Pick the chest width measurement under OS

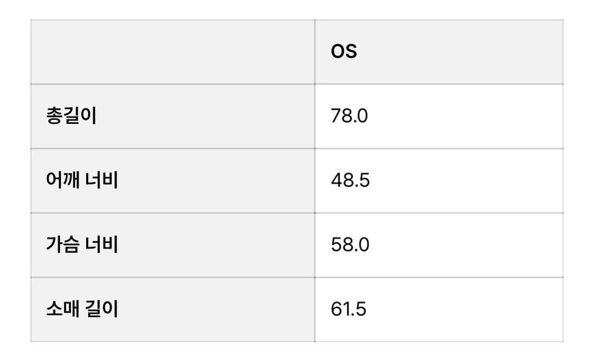[x=350, y=245]
